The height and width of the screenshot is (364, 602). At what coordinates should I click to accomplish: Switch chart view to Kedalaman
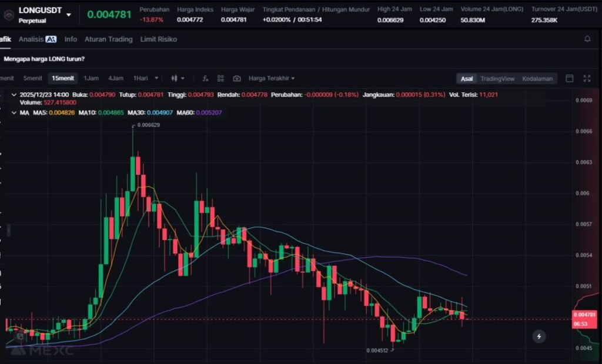tap(537, 79)
